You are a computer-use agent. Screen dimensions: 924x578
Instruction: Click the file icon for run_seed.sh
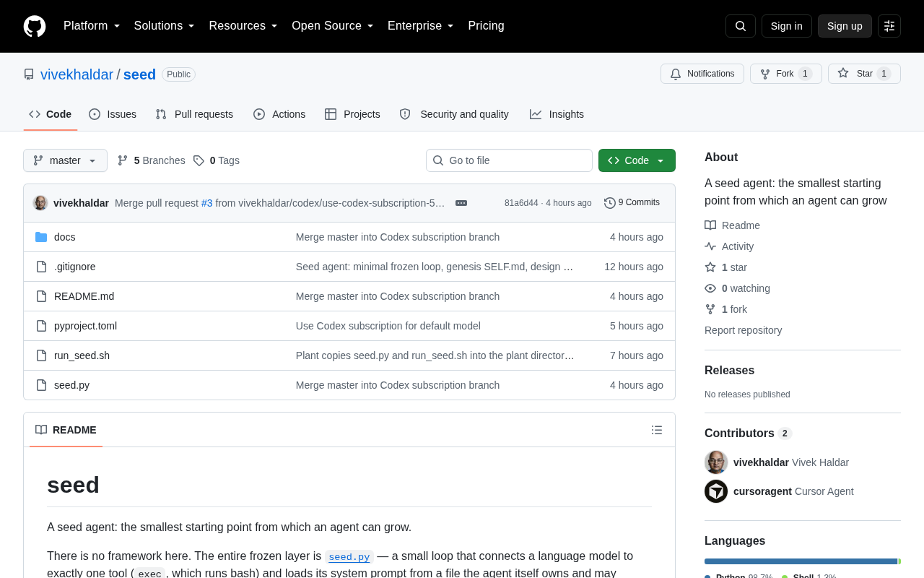click(41, 355)
